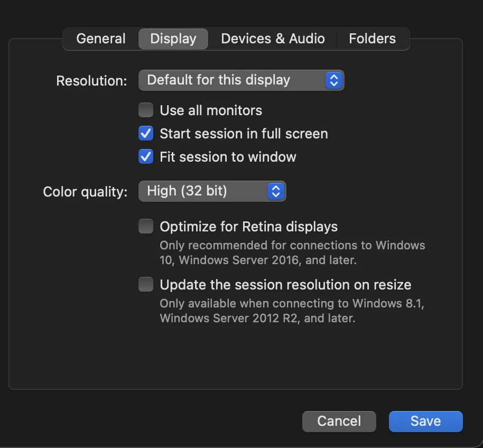
Task: Click the Windows 8.1 availability note text
Action: click(x=292, y=311)
